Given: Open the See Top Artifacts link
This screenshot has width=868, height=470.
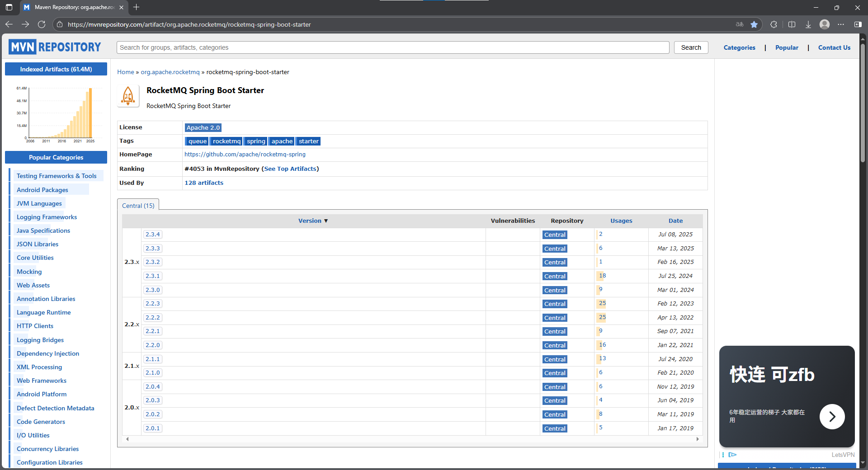Looking at the screenshot, I should [x=291, y=169].
